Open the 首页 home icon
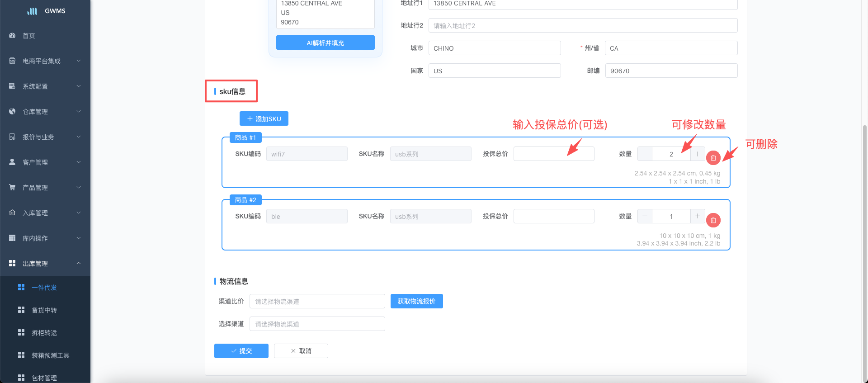The height and width of the screenshot is (383, 868). [x=12, y=35]
